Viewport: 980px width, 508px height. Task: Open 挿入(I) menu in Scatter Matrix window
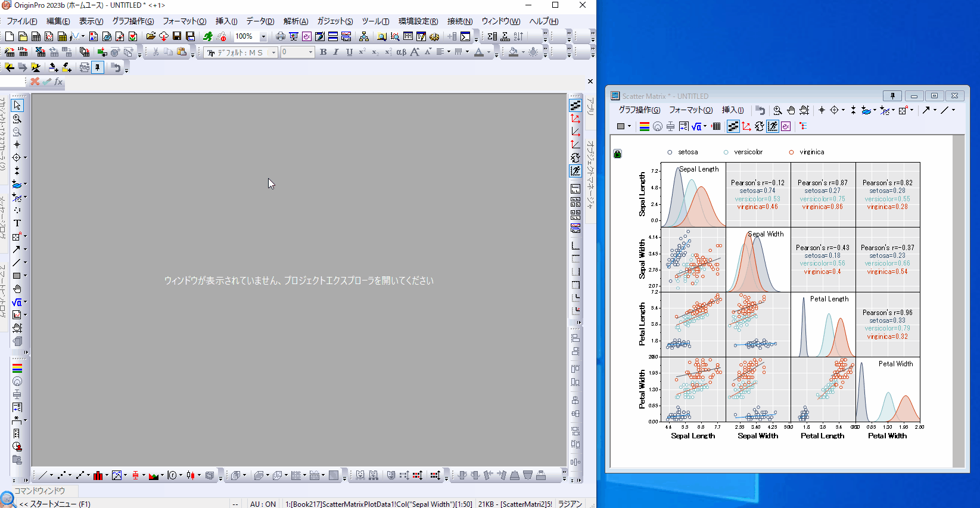[733, 110]
